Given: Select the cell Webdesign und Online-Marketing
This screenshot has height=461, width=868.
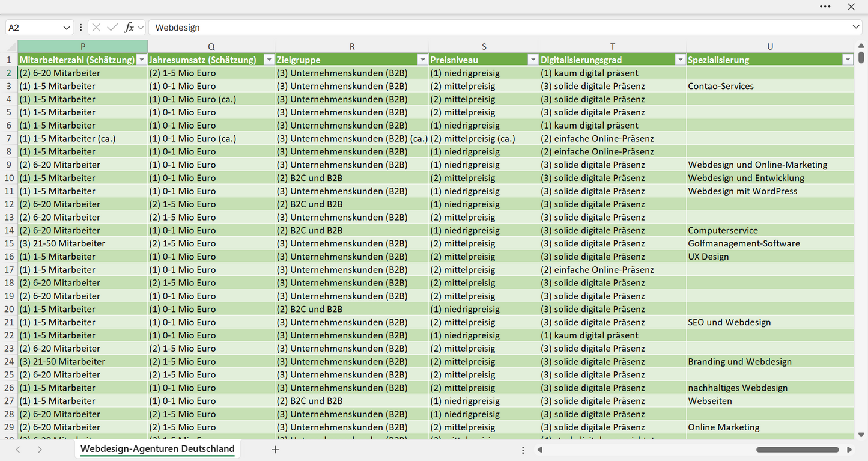Looking at the screenshot, I should 770,165.
